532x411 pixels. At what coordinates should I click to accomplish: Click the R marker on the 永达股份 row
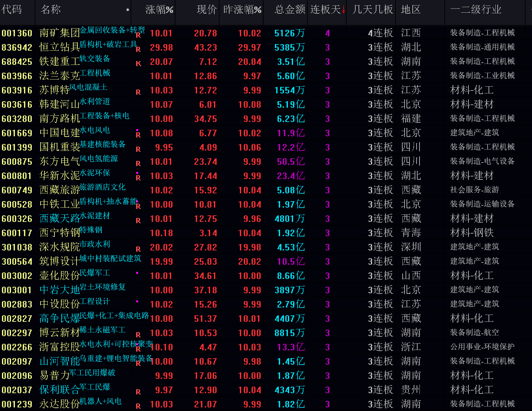point(138,406)
